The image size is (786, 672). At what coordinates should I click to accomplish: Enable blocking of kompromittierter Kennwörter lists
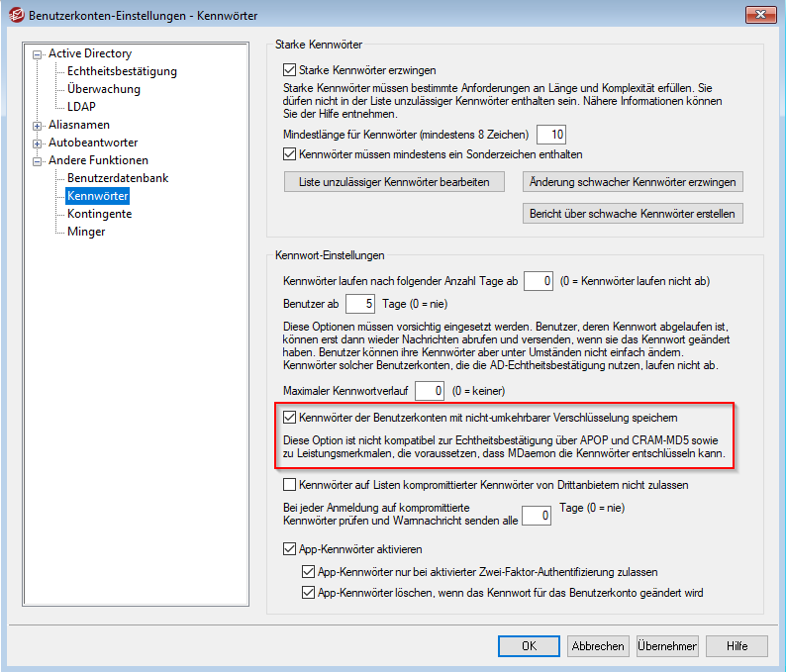290,485
